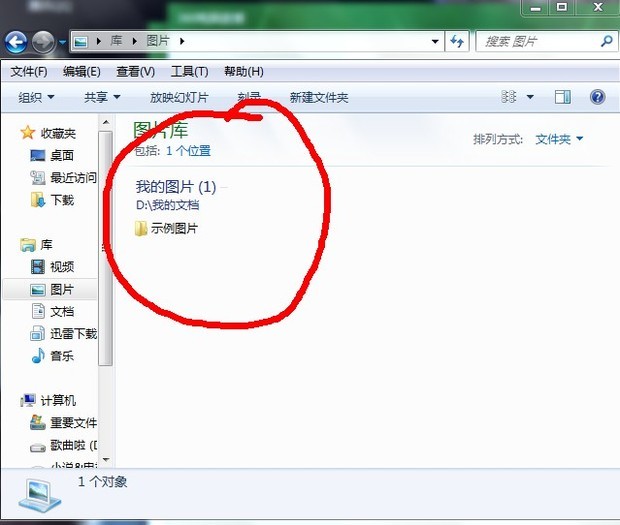Click the document icon beside 文档
This screenshot has width=620, height=525.
pyautogui.click(x=38, y=311)
